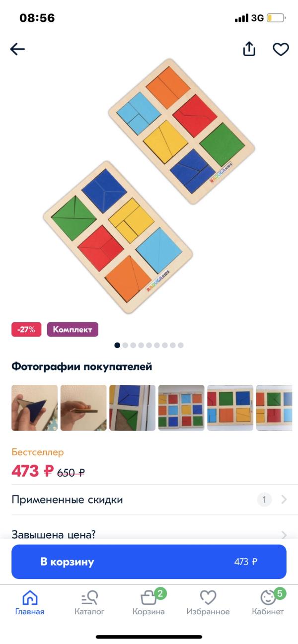The width and height of the screenshot is (298, 644).
Task: Select second dot in image pager
Action: pos(125,345)
